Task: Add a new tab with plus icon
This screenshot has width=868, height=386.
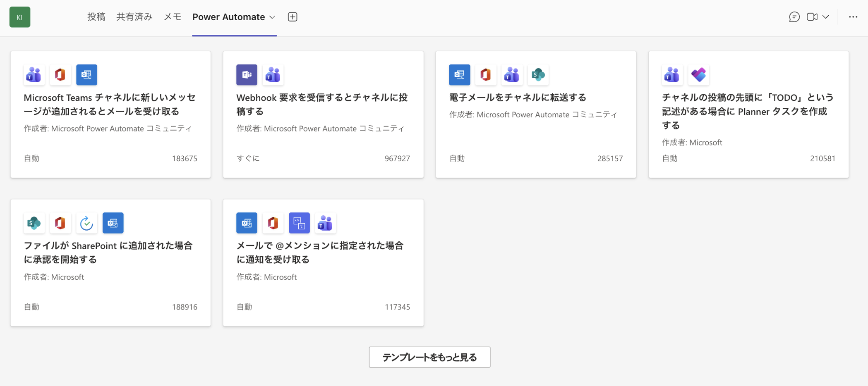Action: pos(293,17)
